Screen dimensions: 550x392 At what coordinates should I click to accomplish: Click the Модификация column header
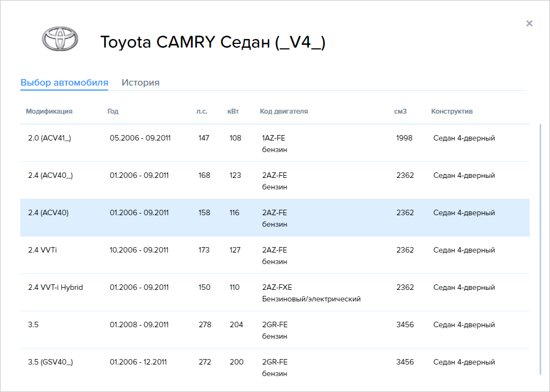tap(49, 111)
